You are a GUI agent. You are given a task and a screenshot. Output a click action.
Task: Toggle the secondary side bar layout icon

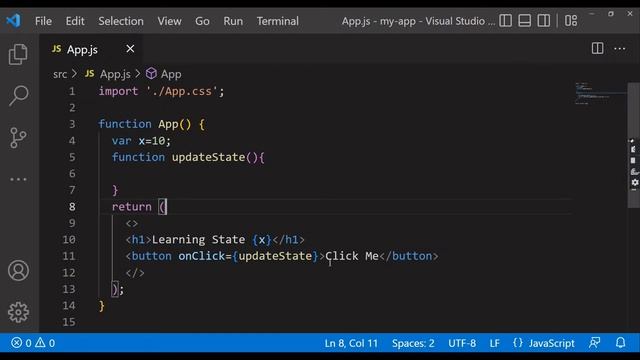click(544, 20)
